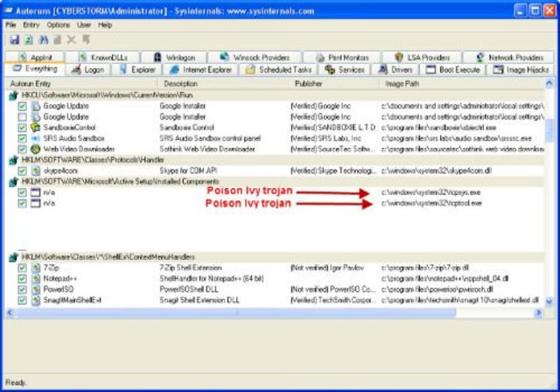Click icon of the unchecked Google Update entry
Image resolution: width=560 pixels, height=392 pixels.
pyautogui.click(x=35, y=116)
